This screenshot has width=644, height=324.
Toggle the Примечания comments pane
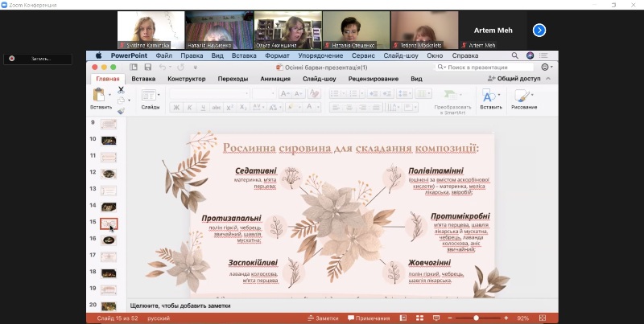[368, 318]
